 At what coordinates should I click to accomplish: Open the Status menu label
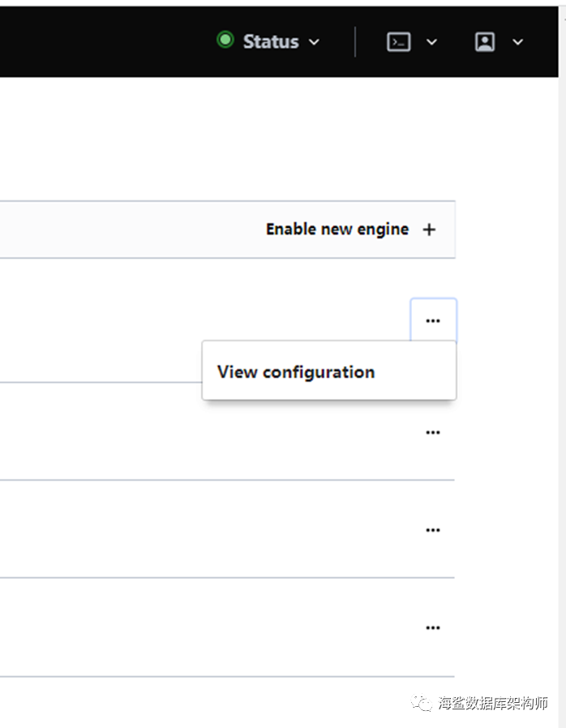(x=271, y=41)
